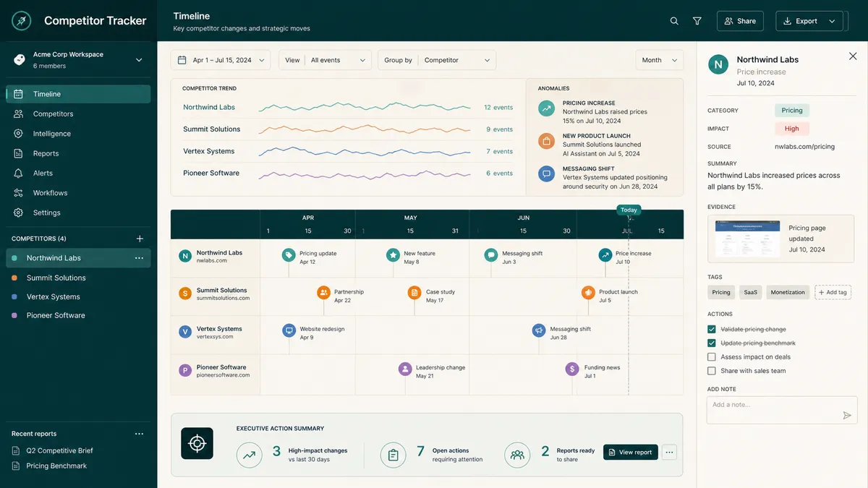Open the View All events dropdown

pyautogui.click(x=325, y=60)
